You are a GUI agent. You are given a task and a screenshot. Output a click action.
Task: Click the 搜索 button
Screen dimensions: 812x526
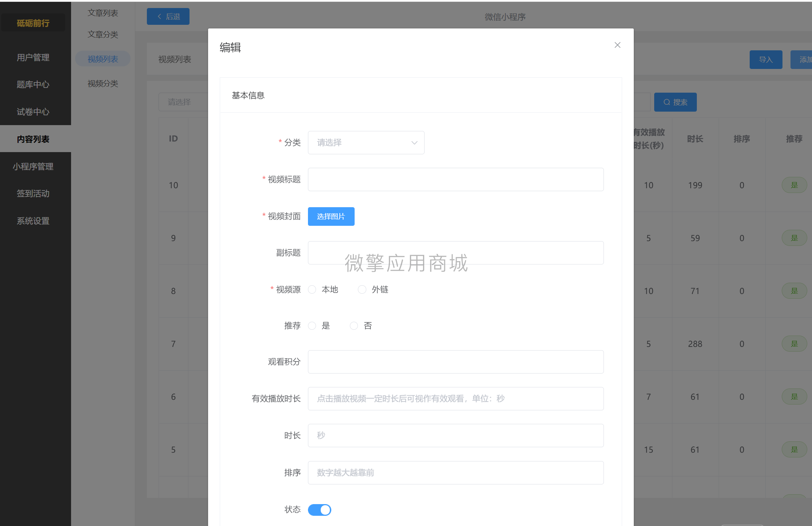point(675,102)
